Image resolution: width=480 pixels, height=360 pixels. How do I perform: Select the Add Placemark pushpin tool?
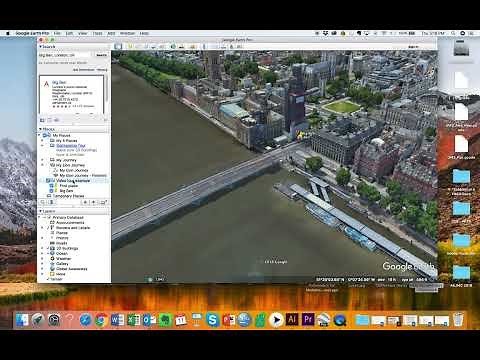pos(131,46)
